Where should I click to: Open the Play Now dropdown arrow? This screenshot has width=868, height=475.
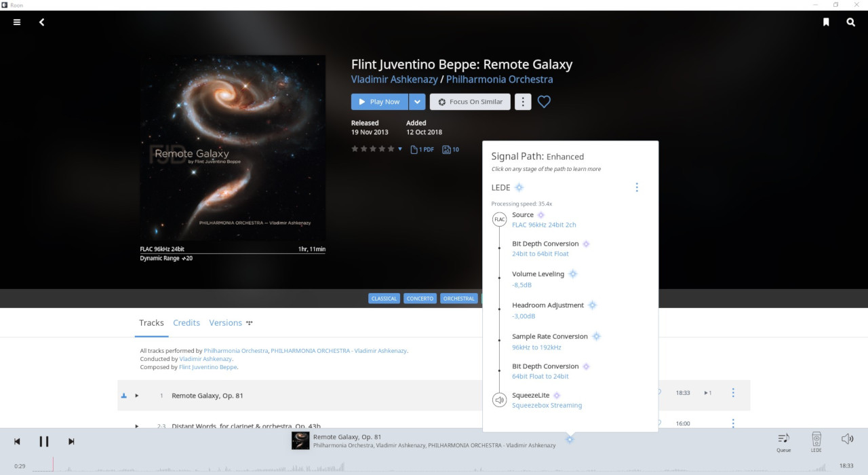click(417, 102)
